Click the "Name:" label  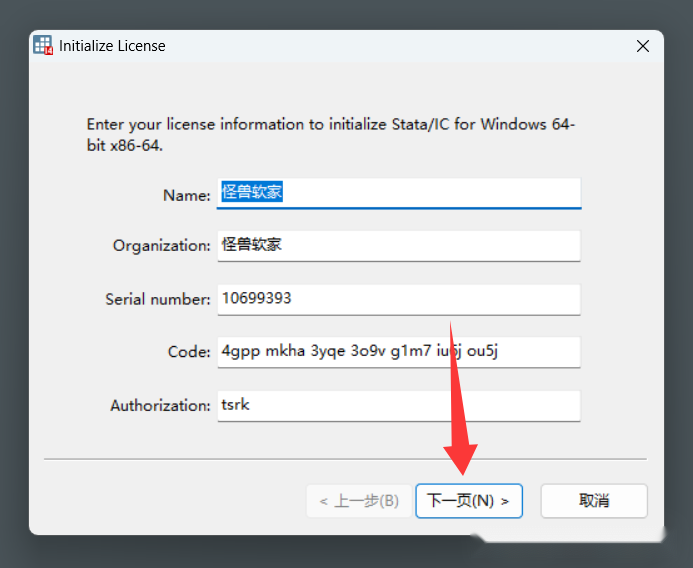coord(187,195)
